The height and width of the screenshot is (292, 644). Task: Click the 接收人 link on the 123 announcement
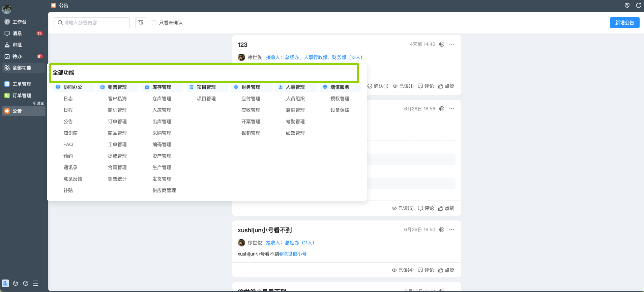tap(314, 57)
